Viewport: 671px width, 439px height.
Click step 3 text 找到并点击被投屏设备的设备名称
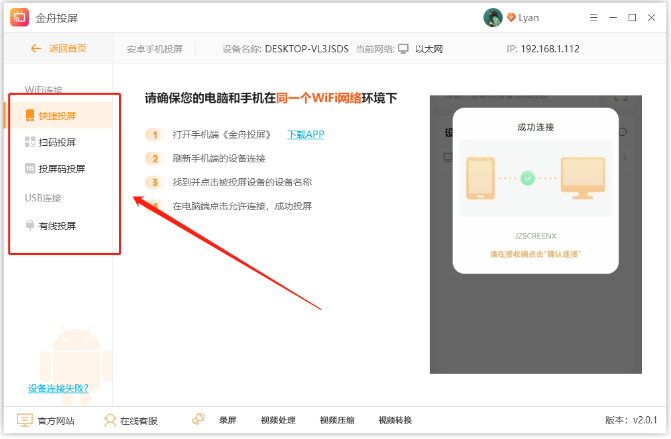[x=242, y=182]
